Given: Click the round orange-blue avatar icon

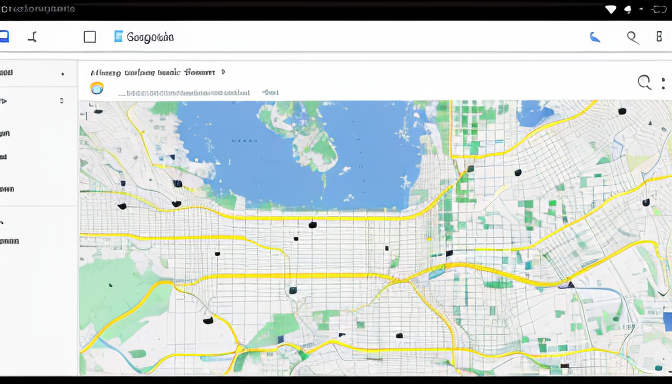Looking at the screenshot, I should click(97, 88).
